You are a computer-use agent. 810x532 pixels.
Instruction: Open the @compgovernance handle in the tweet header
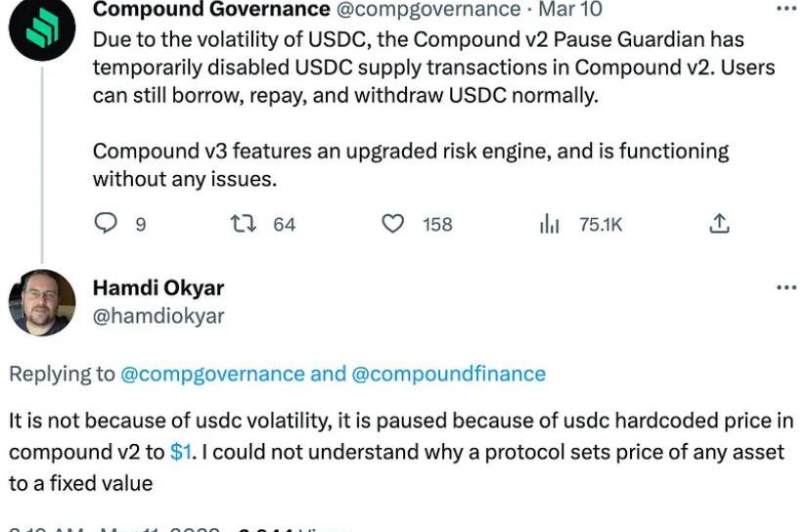point(428,9)
